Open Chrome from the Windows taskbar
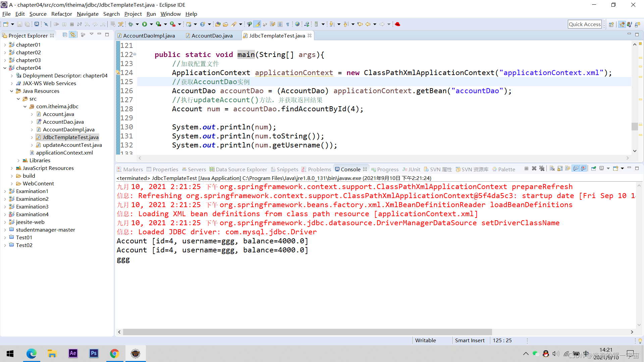Screen dimensions: 644x362 pyautogui.click(x=114, y=354)
